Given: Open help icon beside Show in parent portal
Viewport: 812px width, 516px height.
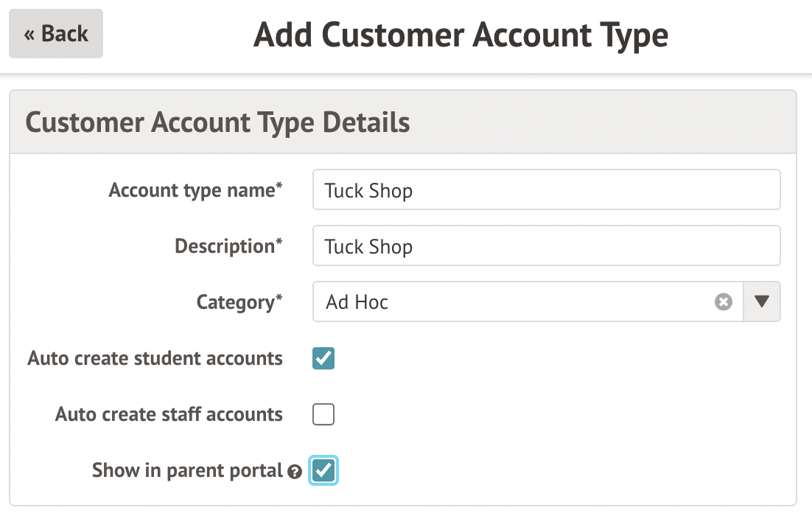Looking at the screenshot, I should coord(295,473).
